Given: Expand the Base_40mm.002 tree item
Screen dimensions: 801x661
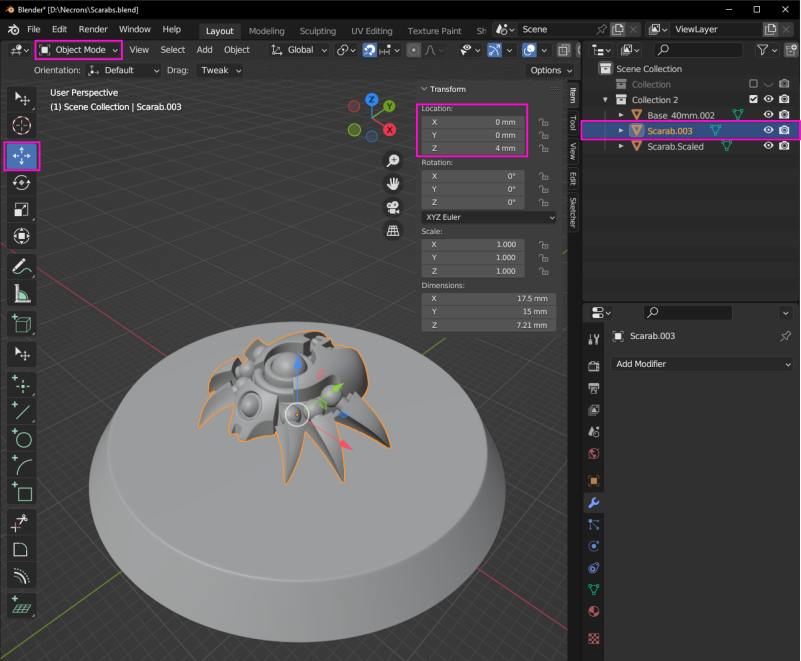Looking at the screenshot, I should [x=621, y=115].
